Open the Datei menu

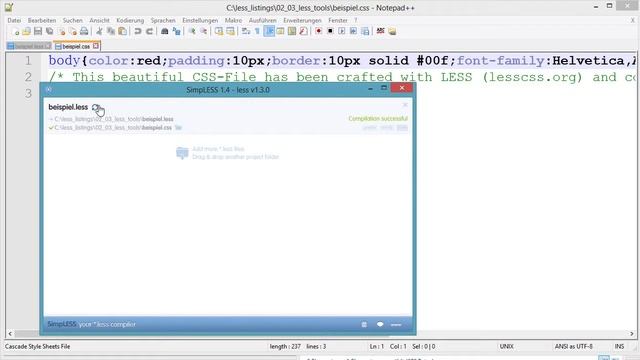tap(14, 20)
